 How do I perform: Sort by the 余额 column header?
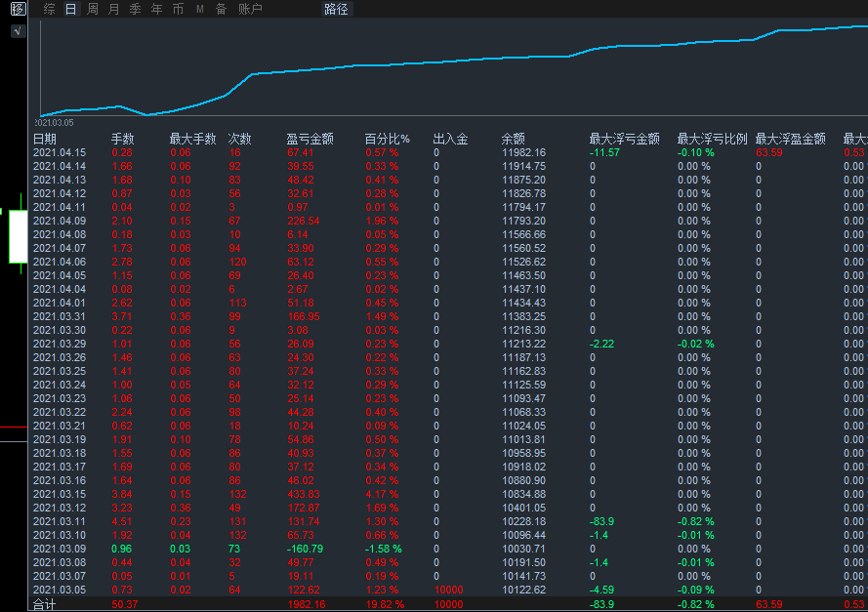(x=514, y=139)
